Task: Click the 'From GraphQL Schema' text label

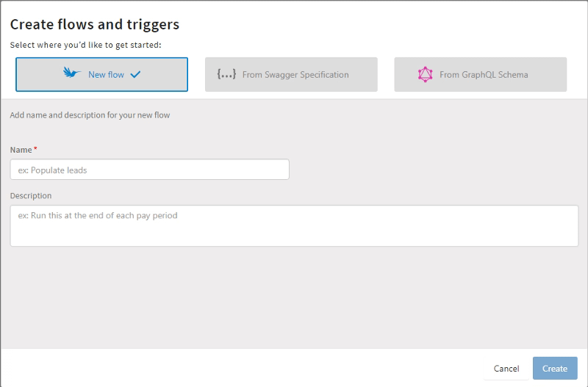Action: click(484, 74)
